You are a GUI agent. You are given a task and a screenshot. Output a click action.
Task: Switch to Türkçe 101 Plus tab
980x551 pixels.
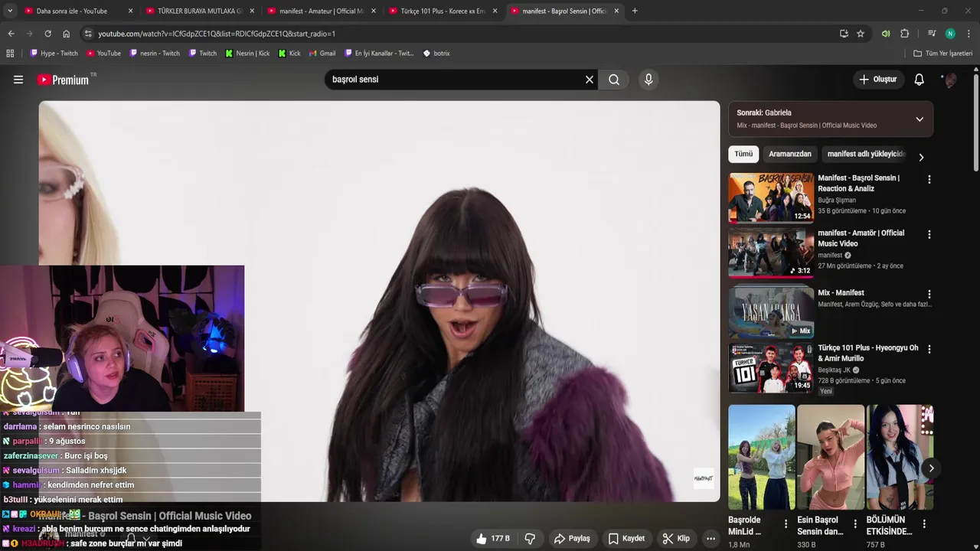click(x=443, y=11)
